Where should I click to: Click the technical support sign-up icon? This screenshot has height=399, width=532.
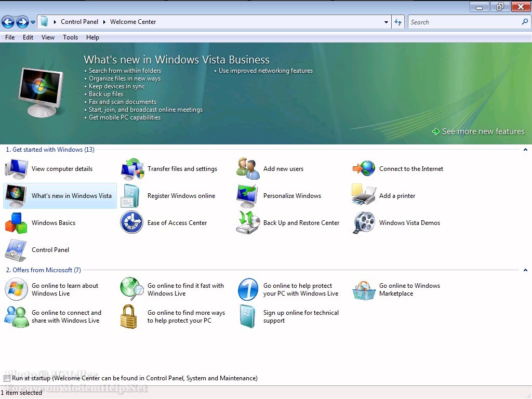[248, 316]
